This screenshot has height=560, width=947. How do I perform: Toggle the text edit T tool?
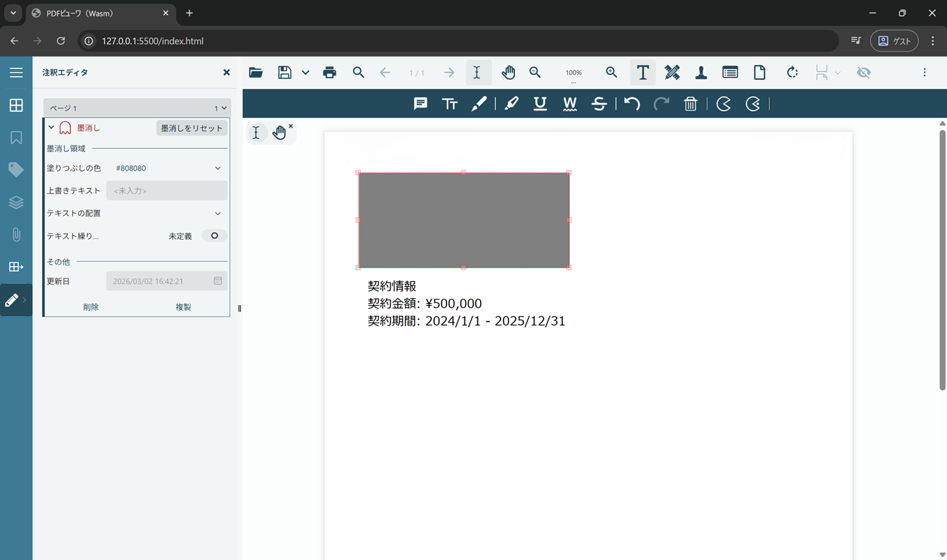(642, 72)
